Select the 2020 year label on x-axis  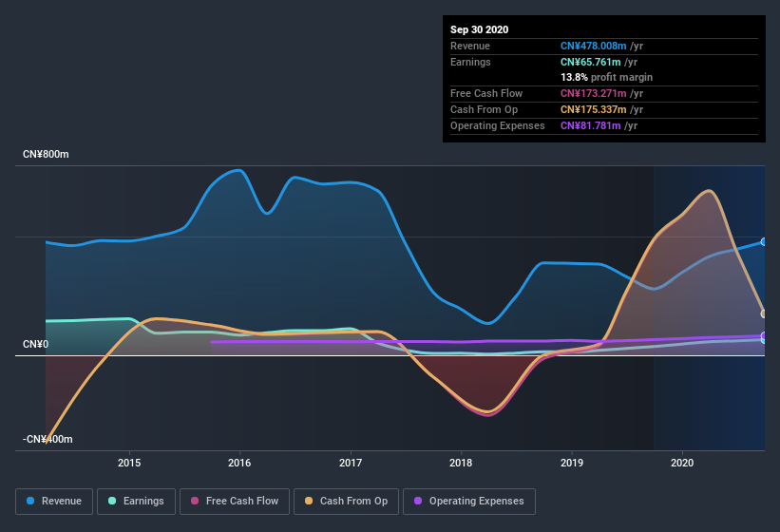(682, 463)
